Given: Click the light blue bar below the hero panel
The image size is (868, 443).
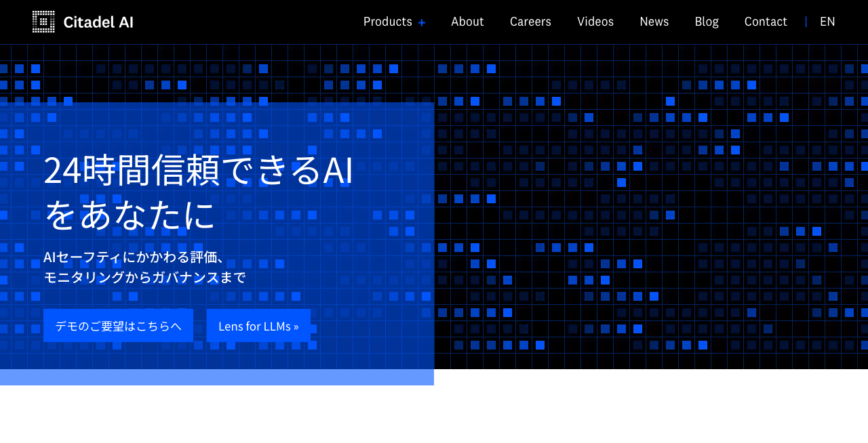Looking at the screenshot, I should click(x=217, y=377).
